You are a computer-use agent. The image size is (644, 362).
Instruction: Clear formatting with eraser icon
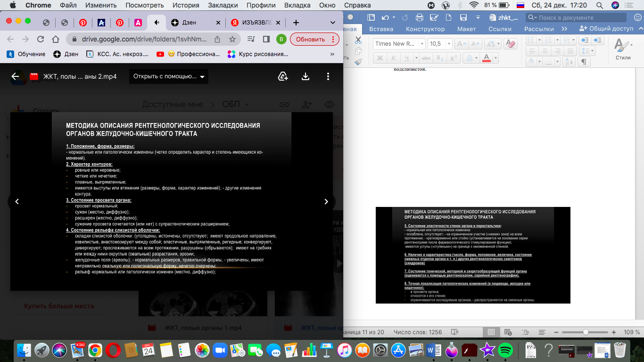510,43
